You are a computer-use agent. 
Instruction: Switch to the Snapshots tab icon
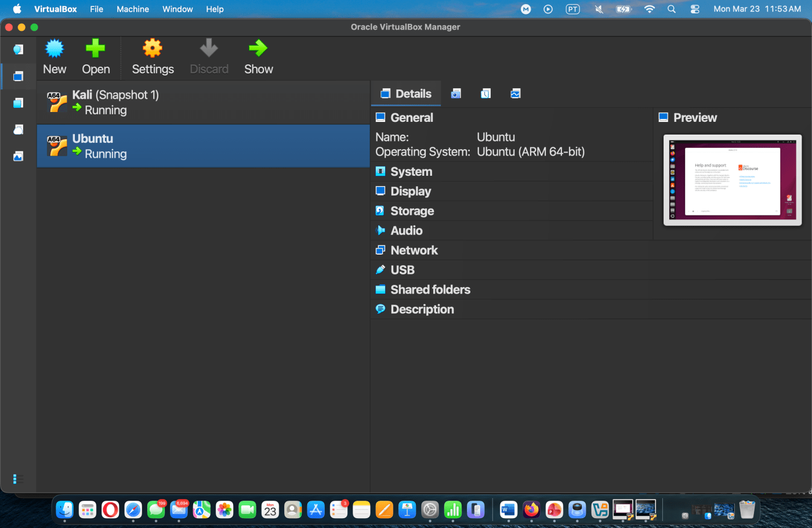pyautogui.click(x=456, y=93)
